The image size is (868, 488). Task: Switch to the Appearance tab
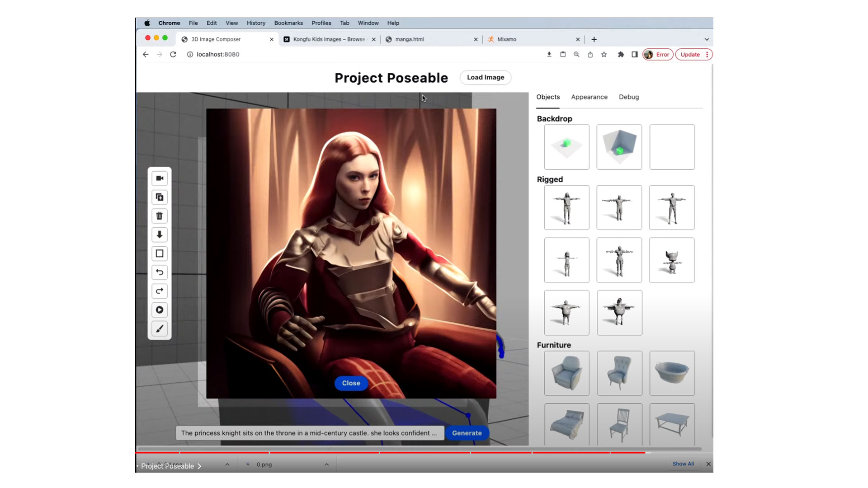point(589,97)
